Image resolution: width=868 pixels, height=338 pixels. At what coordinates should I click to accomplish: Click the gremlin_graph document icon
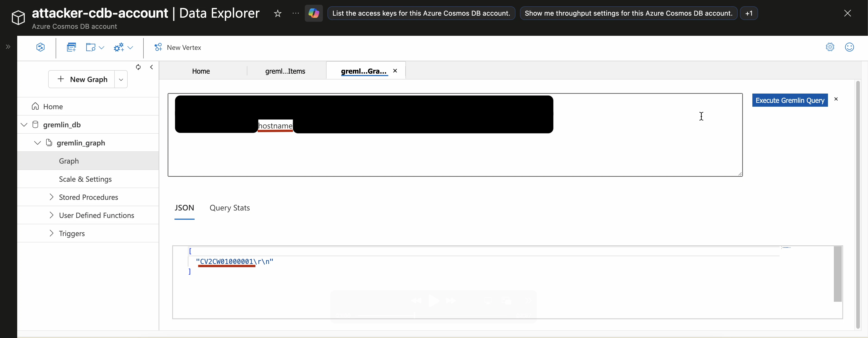(49, 143)
